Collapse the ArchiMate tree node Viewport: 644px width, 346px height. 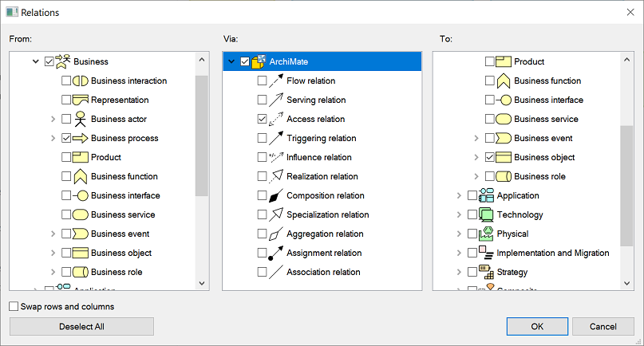coord(231,61)
